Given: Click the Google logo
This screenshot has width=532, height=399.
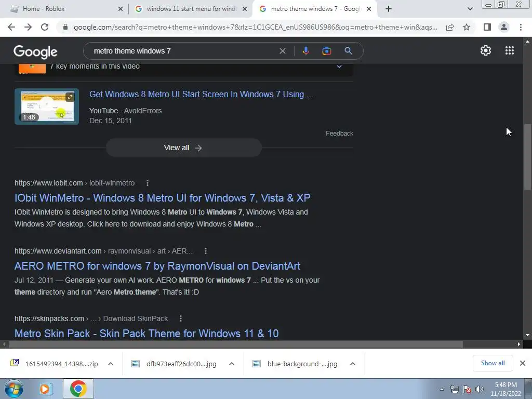Looking at the screenshot, I should click(35, 51).
